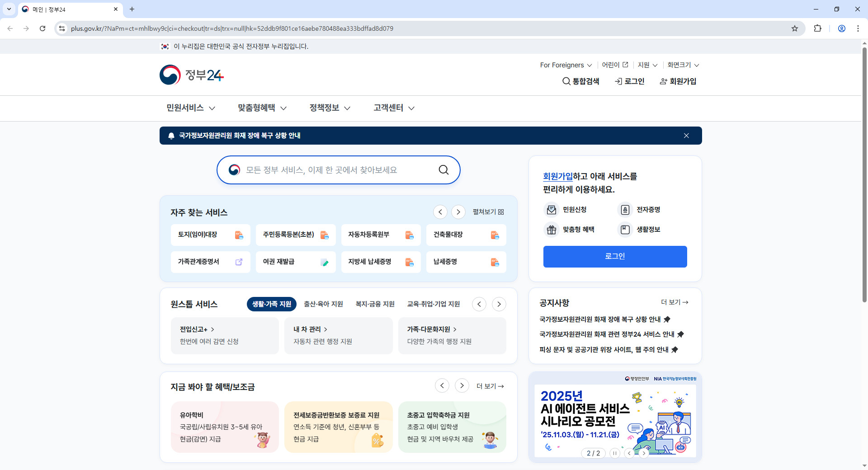Open the 2025년 AI 에이전트 서비스 공모전 banner
This screenshot has height=470, width=868.
pyautogui.click(x=615, y=417)
